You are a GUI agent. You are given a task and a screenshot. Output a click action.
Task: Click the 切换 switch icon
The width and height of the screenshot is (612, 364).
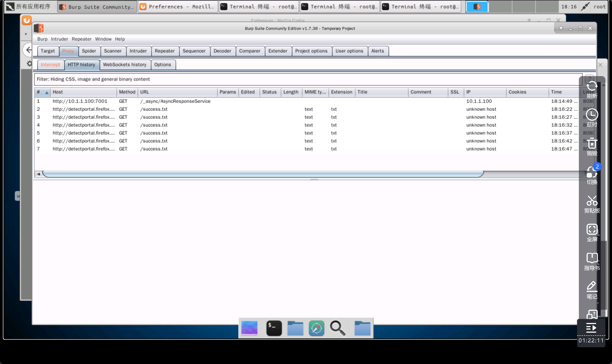[x=592, y=173]
